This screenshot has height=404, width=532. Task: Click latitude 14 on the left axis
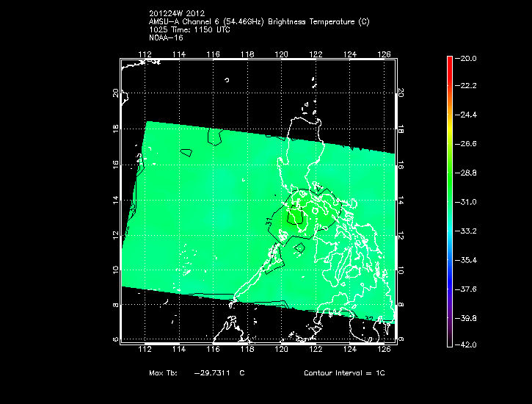point(116,200)
